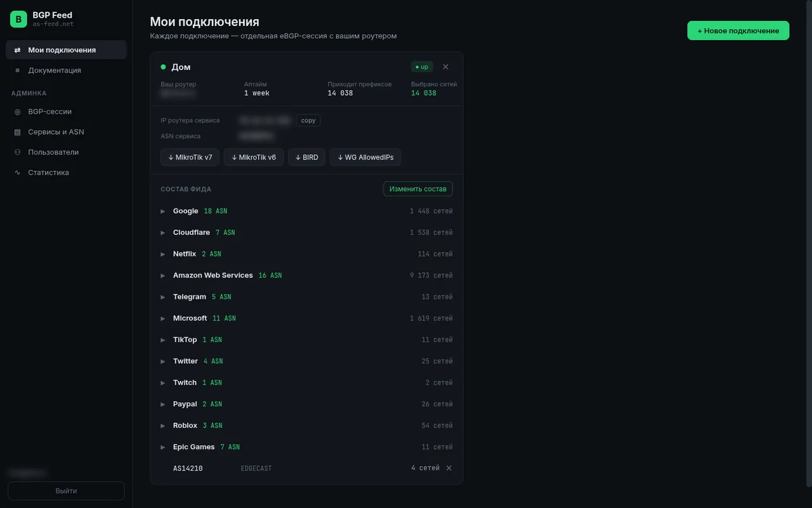This screenshot has width=812, height=508.
Task: Create a new connection with Новое подключение
Action: pos(738,30)
